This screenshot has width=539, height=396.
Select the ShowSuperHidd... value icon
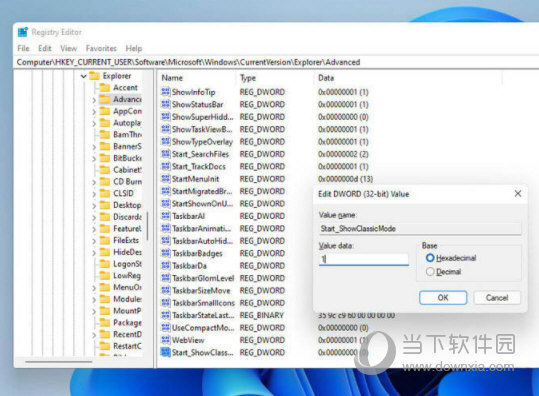166,117
